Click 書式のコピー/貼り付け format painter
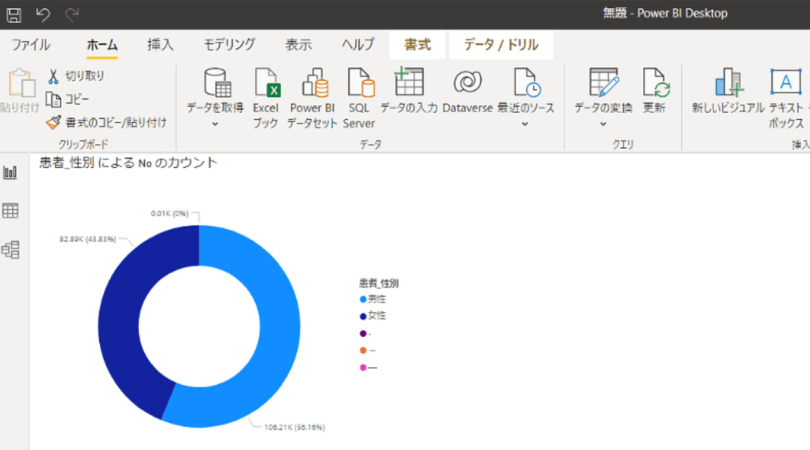Screen dimensions: 810x450 pyautogui.click(x=106, y=122)
